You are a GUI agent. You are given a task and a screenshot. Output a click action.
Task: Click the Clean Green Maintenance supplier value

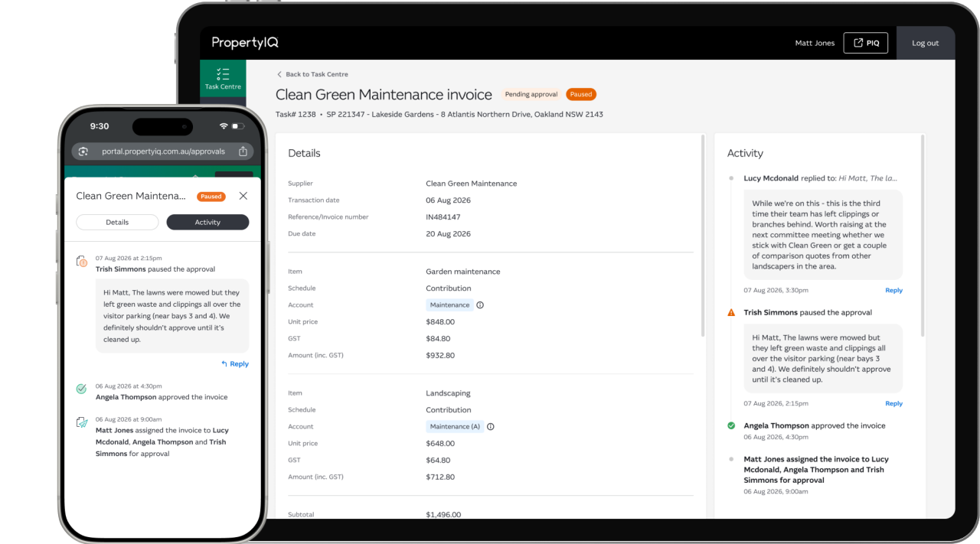point(471,184)
